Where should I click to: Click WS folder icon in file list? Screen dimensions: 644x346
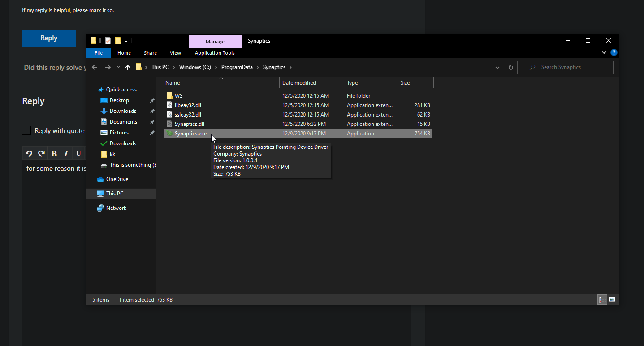pos(169,96)
